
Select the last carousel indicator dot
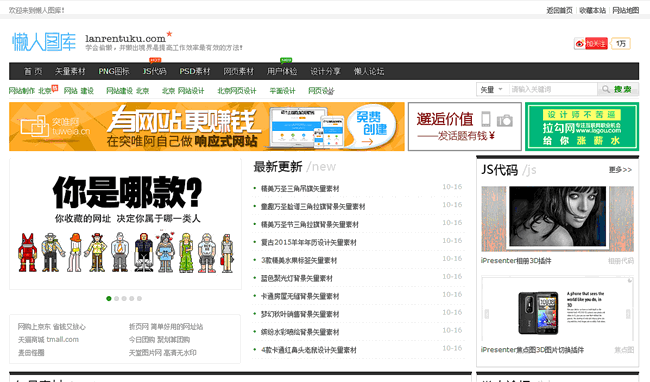(139, 298)
